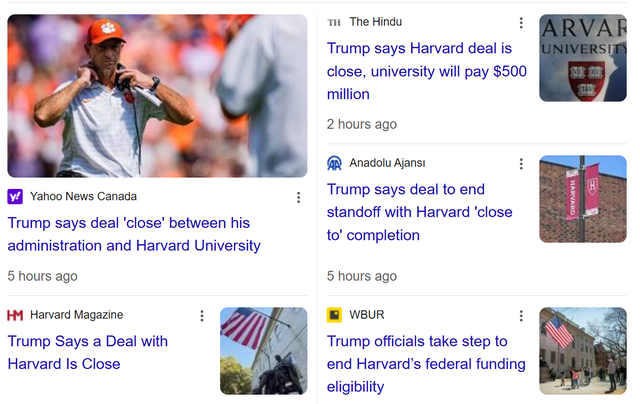
Task: Open "Trump says deal to end standoff" article
Action: (420, 212)
